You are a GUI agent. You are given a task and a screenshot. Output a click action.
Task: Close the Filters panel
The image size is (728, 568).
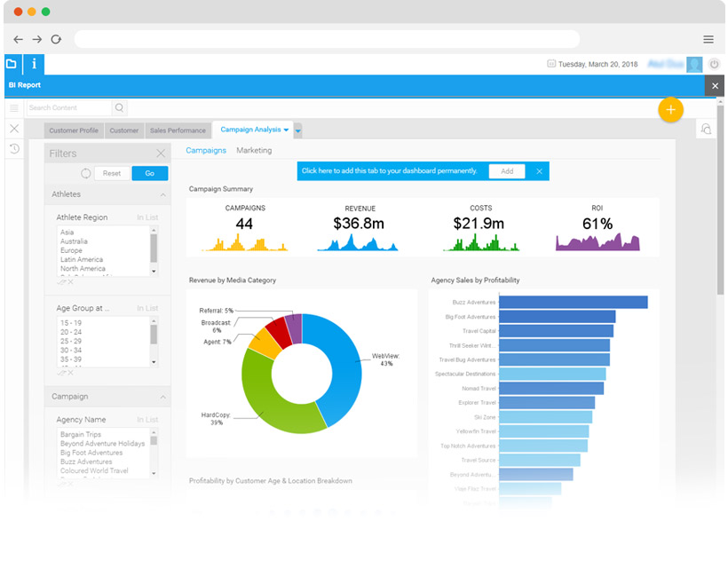pos(161,154)
